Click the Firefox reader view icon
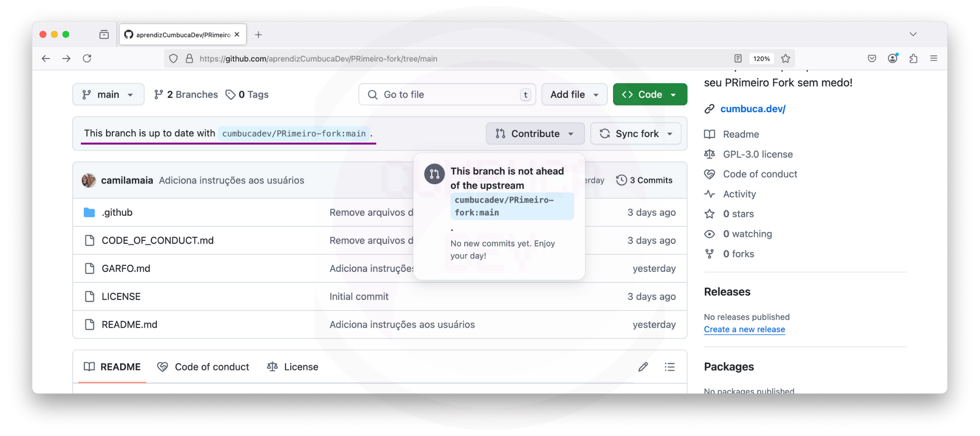The height and width of the screenshot is (436, 980). 737,58
